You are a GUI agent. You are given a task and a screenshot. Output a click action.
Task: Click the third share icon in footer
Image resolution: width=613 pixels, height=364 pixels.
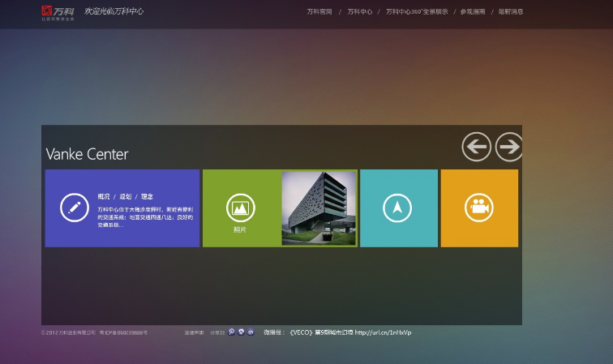click(x=251, y=332)
